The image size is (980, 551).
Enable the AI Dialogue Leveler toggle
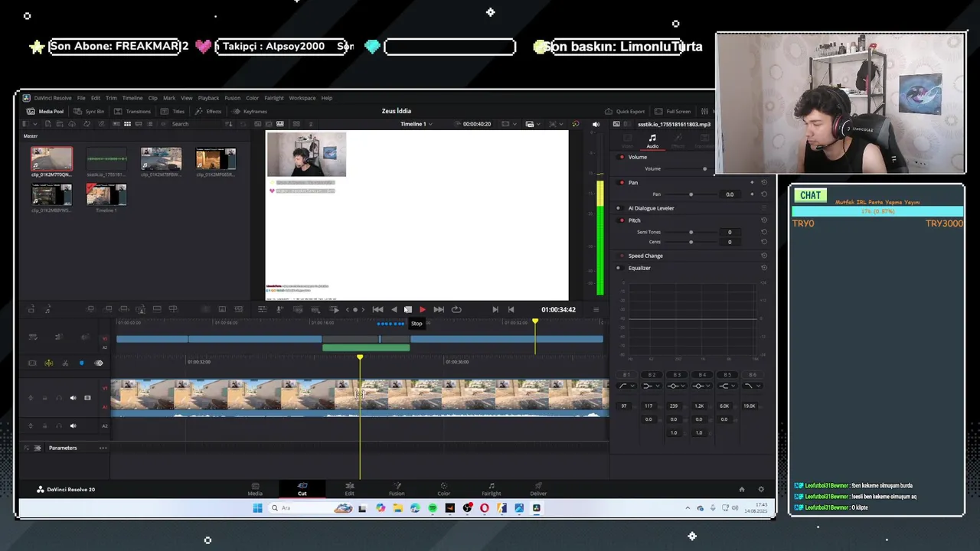(619, 208)
